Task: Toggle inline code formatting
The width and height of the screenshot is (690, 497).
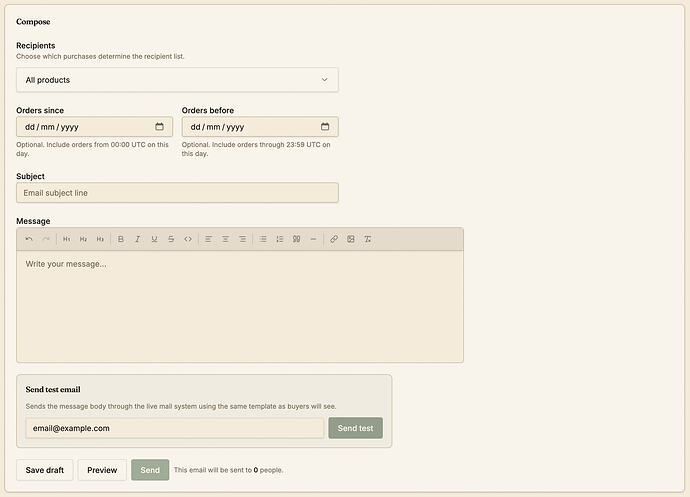Action: (x=188, y=239)
